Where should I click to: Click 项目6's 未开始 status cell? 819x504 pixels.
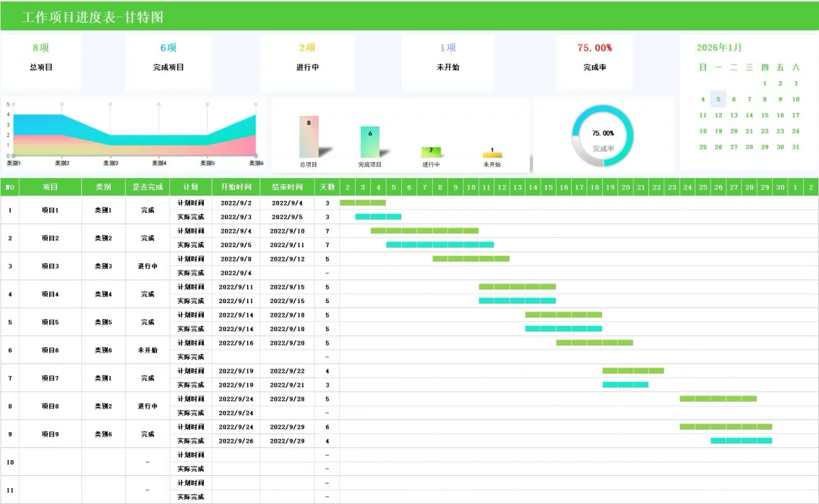point(147,350)
